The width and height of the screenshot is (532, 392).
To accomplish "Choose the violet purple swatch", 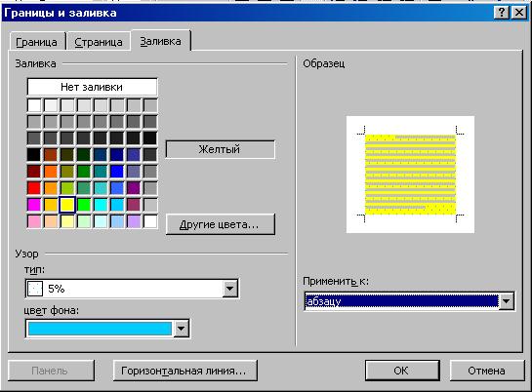I will tap(134, 188).
